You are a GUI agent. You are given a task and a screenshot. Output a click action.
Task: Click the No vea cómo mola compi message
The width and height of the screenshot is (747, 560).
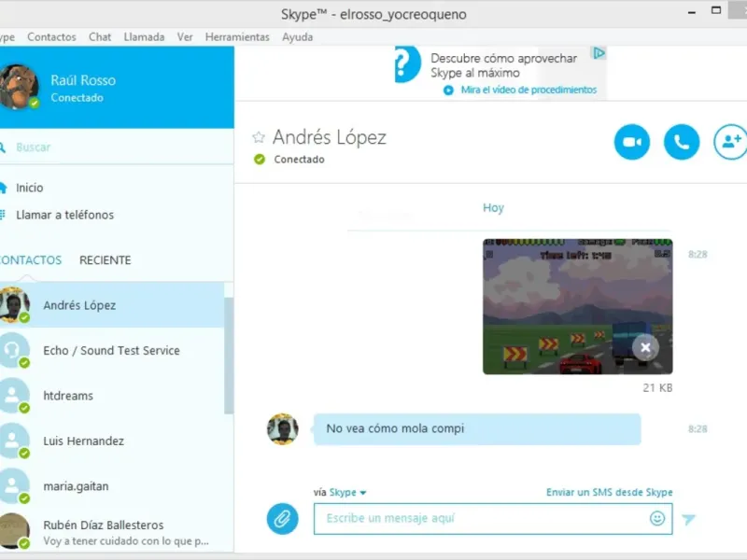pos(477,429)
